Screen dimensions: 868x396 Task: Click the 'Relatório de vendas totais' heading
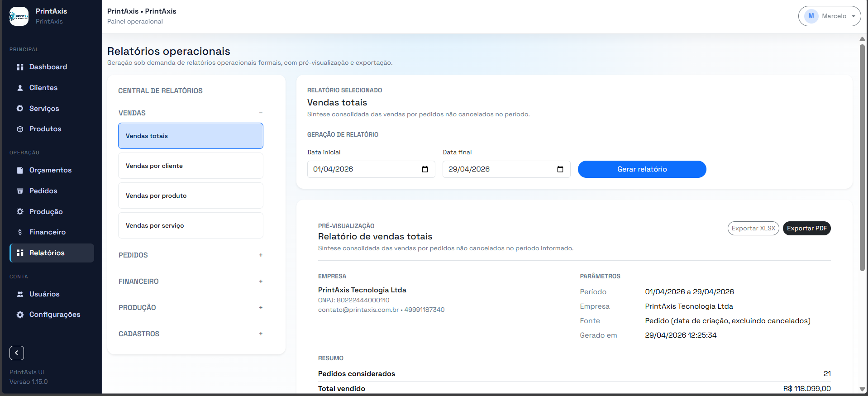tap(375, 237)
